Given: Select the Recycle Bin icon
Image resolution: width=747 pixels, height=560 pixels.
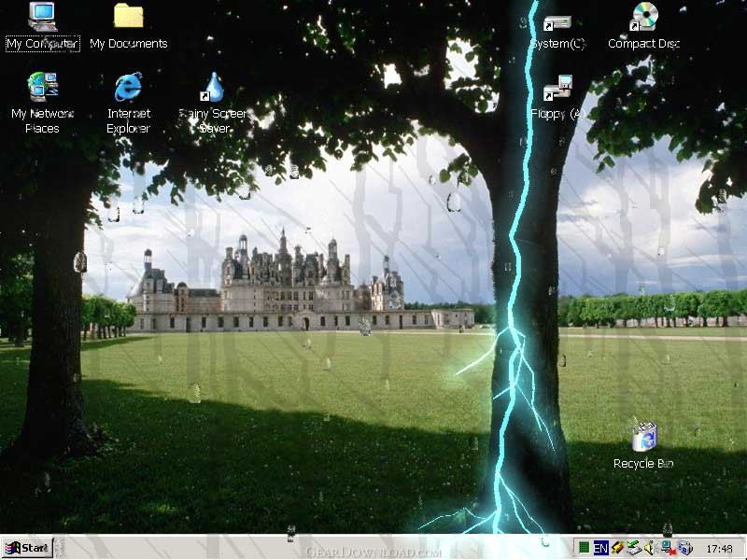Looking at the screenshot, I should tap(643, 446).
